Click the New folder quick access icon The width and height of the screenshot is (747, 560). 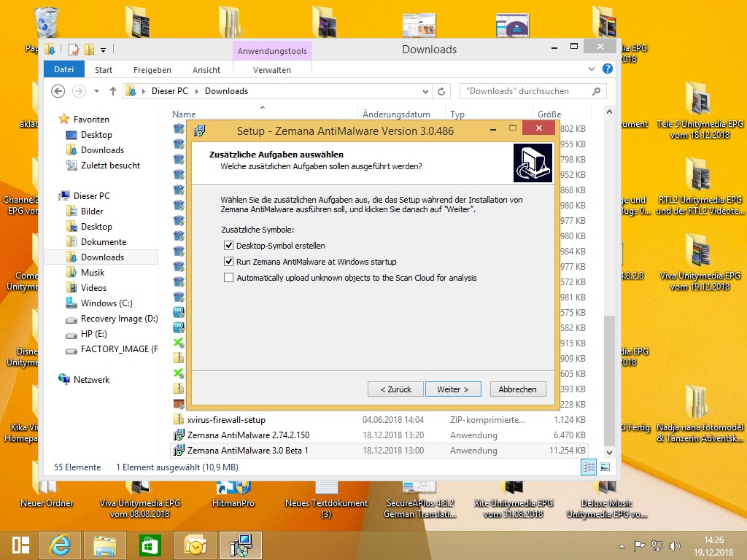point(89,49)
